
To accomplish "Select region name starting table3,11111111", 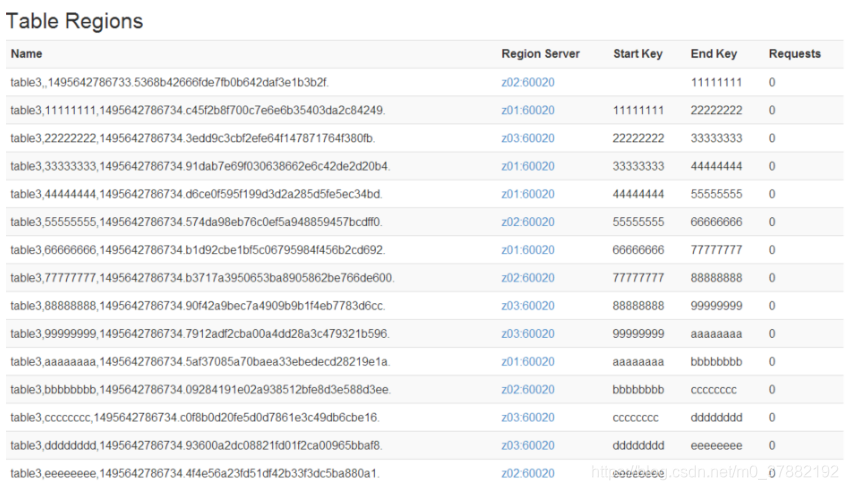I will [x=198, y=110].
